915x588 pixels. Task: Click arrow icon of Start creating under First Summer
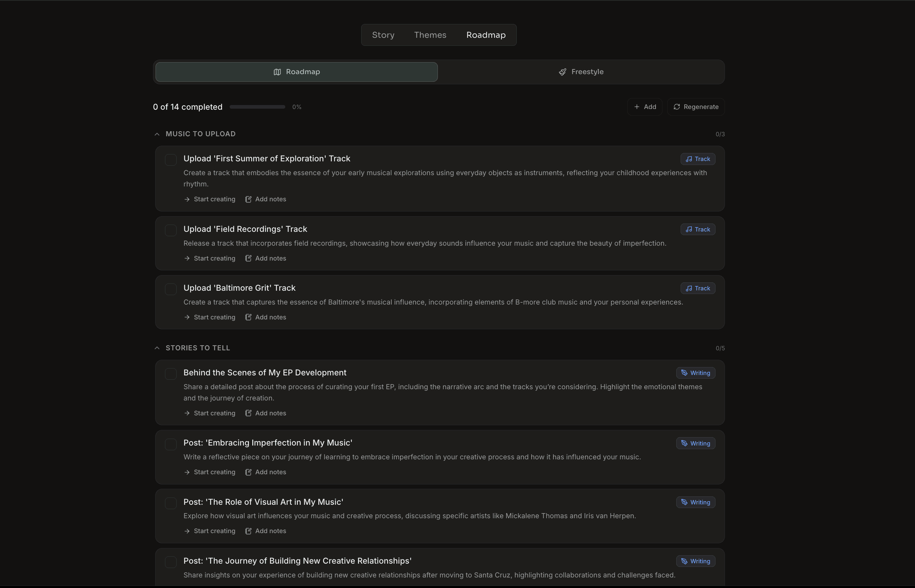click(x=187, y=199)
